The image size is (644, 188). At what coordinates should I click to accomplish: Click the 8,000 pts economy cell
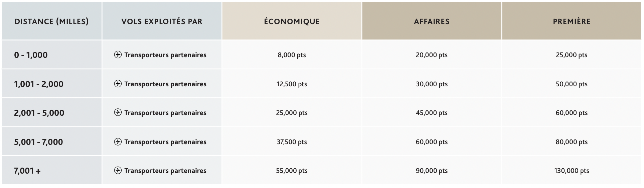point(292,55)
